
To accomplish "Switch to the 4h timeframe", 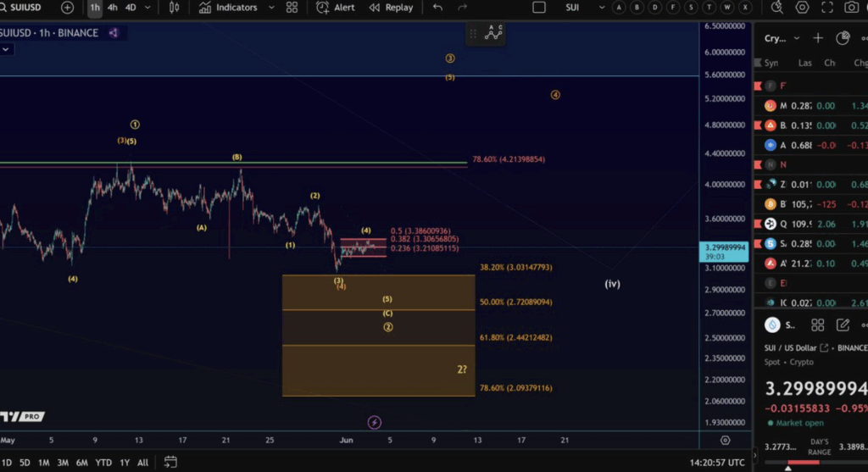I will click(113, 7).
